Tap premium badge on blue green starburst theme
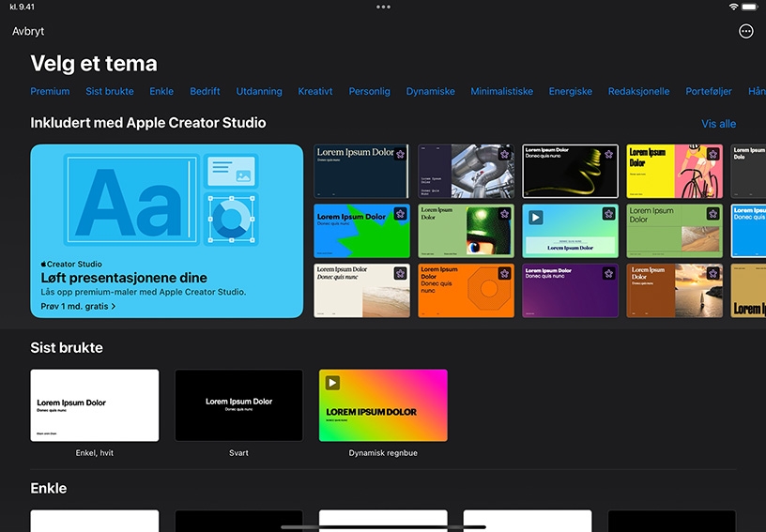The image size is (766, 532). [x=400, y=214]
